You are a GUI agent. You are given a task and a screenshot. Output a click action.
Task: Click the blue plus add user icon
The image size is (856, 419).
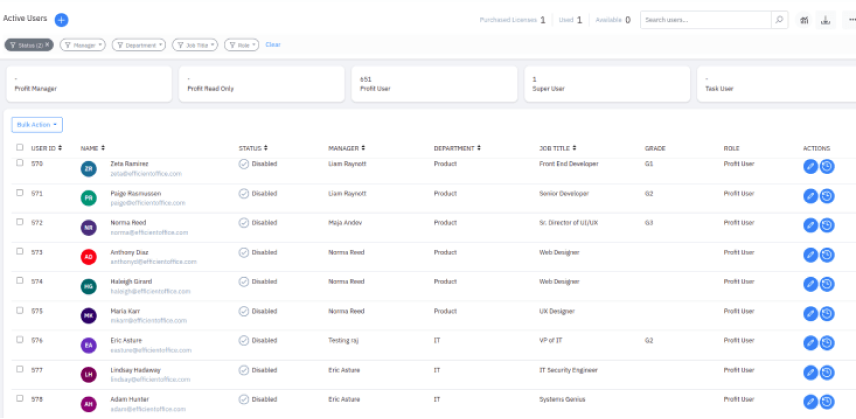[x=61, y=20]
